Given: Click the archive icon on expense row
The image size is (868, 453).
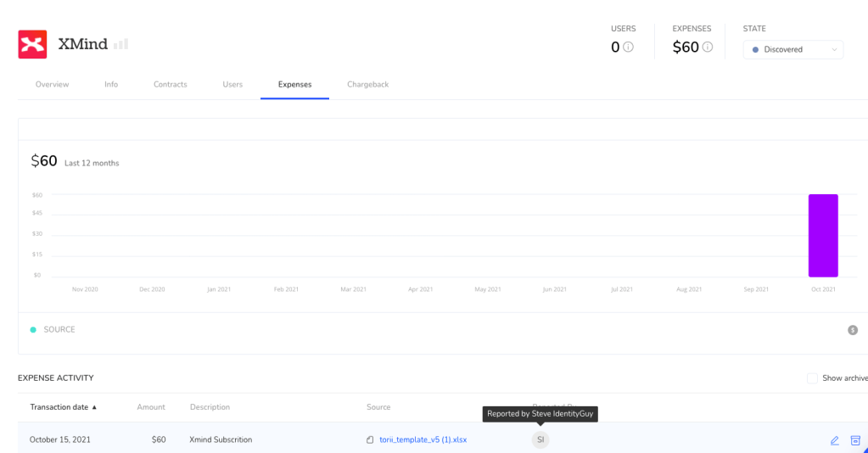Looking at the screenshot, I should click(855, 440).
